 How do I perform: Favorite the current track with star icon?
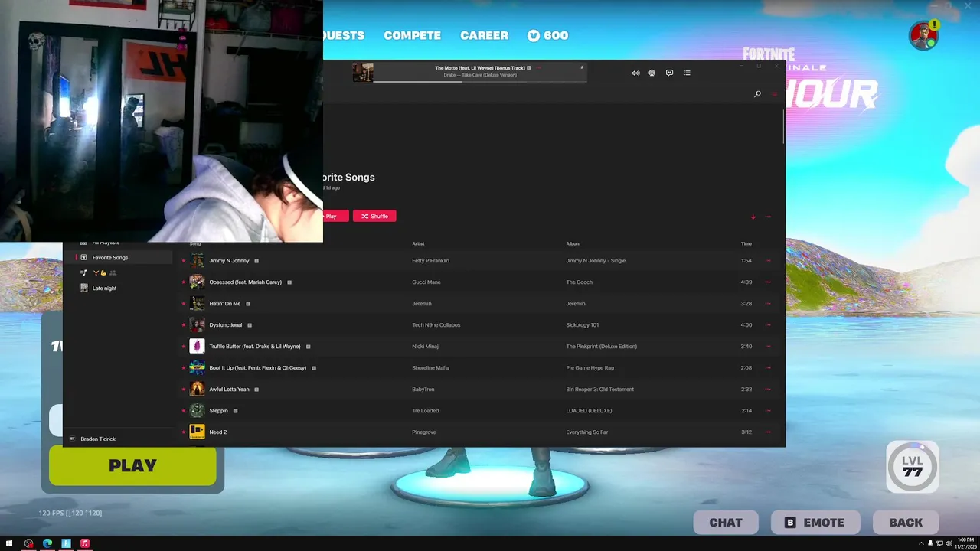[x=582, y=67]
